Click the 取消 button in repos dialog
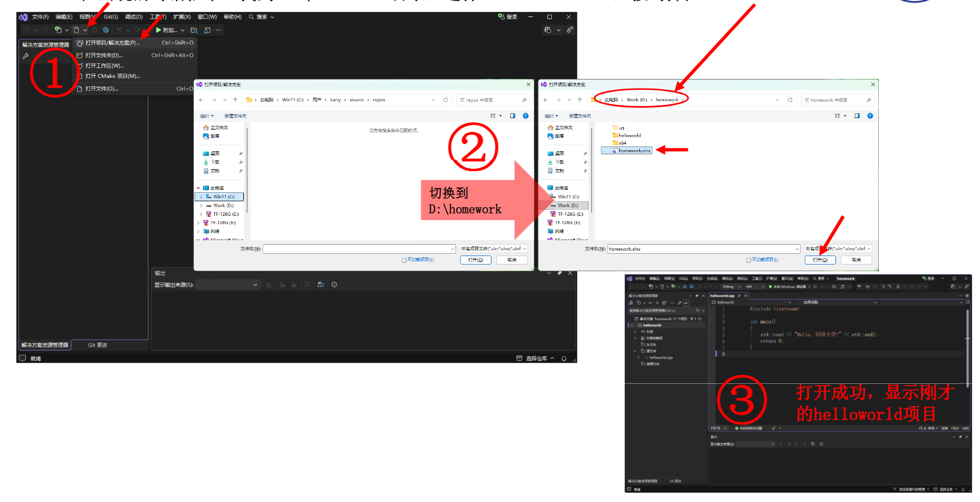This screenshot has width=980, height=502. pyautogui.click(x=511, y=260)
